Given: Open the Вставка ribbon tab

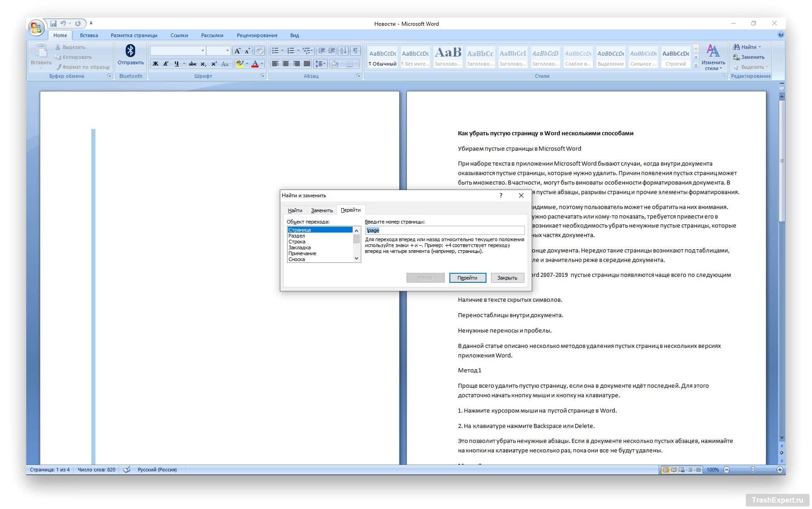Looking at the screenshot, I should (89, 35).
